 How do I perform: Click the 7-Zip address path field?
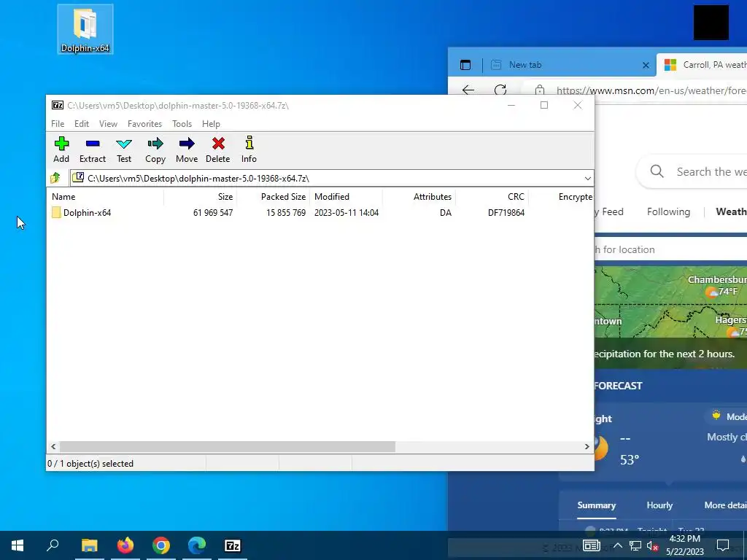[x=326, y=178]
